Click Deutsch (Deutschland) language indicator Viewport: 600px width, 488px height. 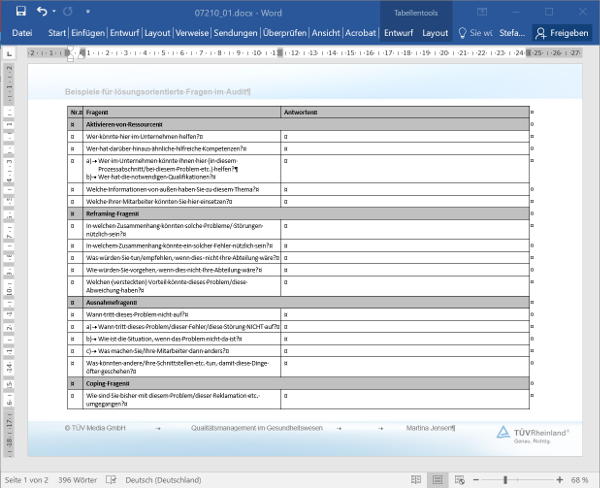point(167,480)
